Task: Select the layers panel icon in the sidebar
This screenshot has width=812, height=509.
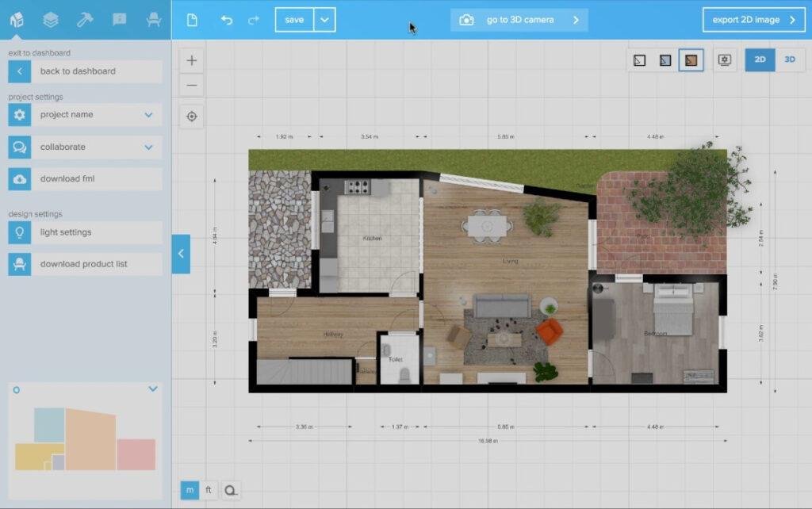Action: (x=52, y=20)
